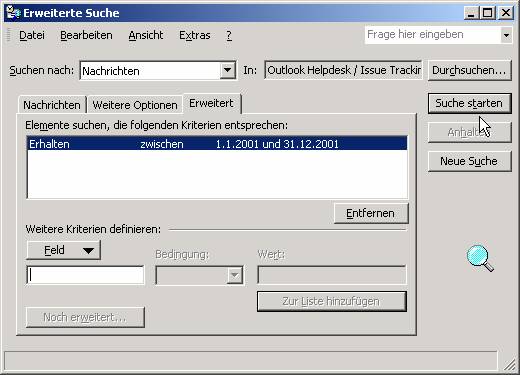This screenshot has height=375, width=520.
Task: Click the field name text input
Action: 85,275
